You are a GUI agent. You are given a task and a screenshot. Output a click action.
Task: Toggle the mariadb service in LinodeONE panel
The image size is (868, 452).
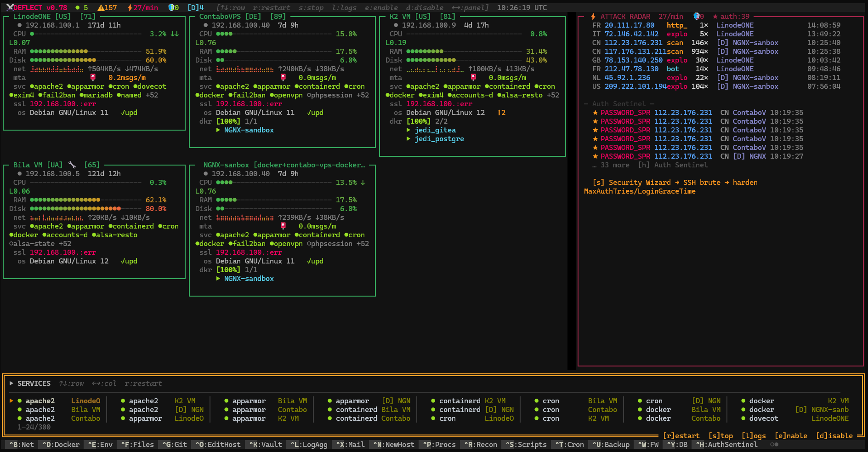[96, 95]
